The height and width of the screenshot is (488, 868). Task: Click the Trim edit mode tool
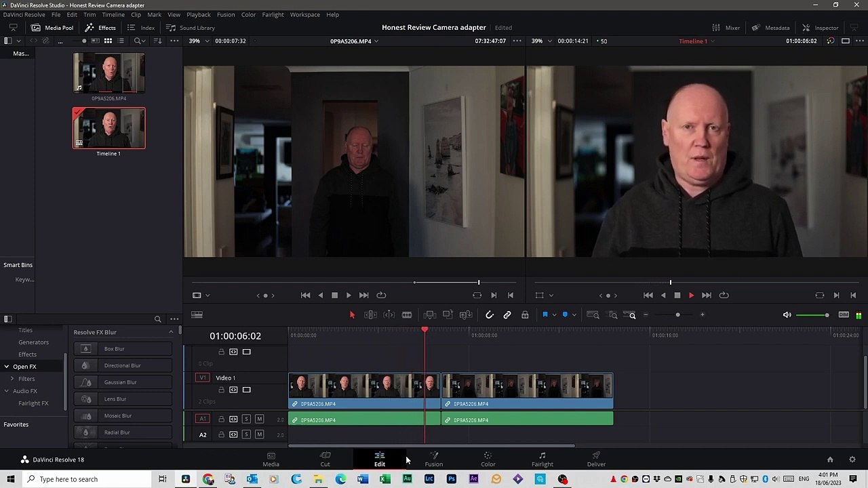point(370,314)
